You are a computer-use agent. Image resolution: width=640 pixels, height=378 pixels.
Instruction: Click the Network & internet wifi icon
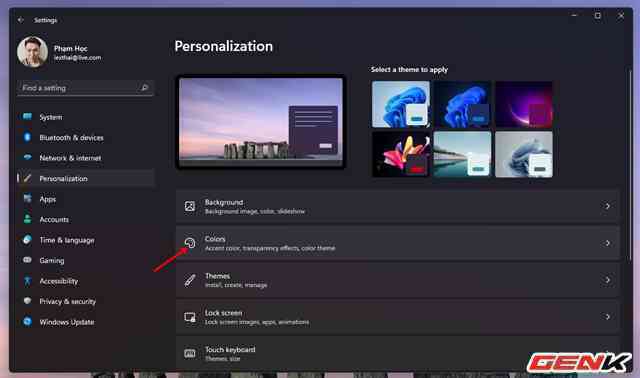[27, 158]
